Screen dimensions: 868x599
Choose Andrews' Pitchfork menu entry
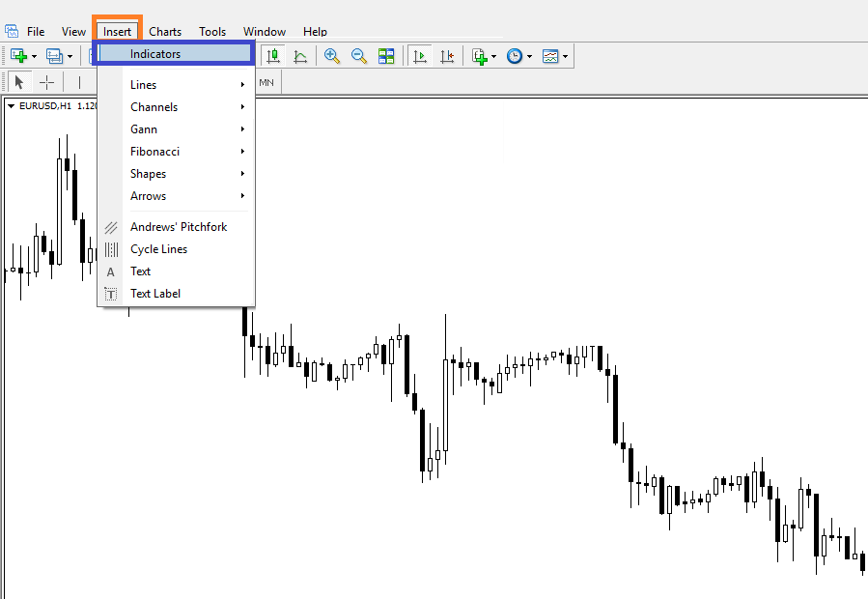click(179, 227)
